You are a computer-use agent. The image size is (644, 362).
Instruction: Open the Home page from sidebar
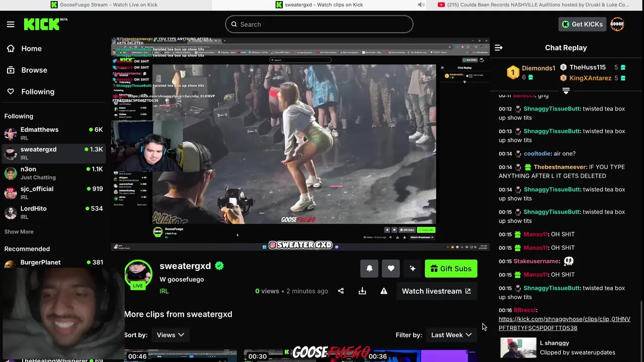pos(31,48)
